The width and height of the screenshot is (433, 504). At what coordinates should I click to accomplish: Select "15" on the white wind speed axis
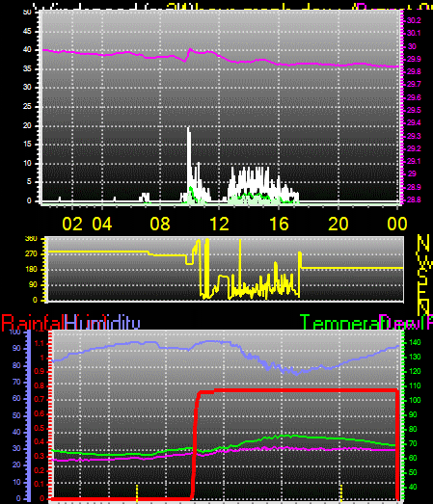(27, 144)
